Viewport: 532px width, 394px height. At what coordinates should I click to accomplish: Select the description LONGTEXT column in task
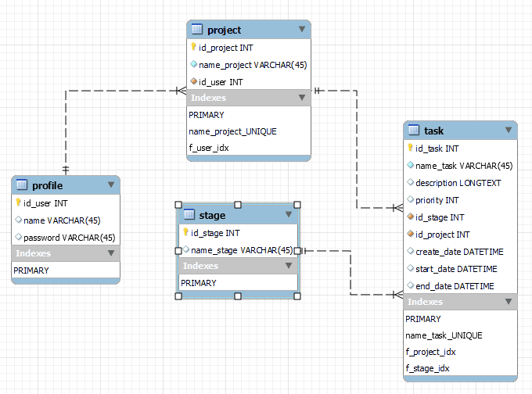click(x=458, y=183)
